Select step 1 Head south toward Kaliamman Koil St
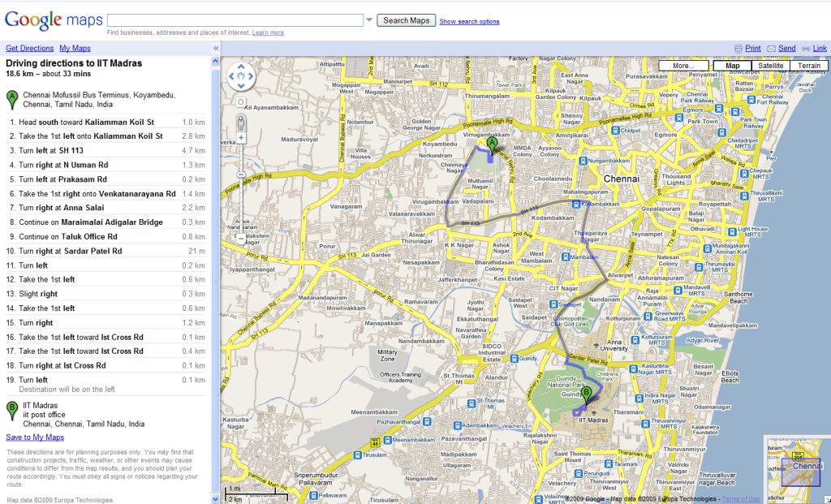831x504 pixels. (x=105, y=122)
